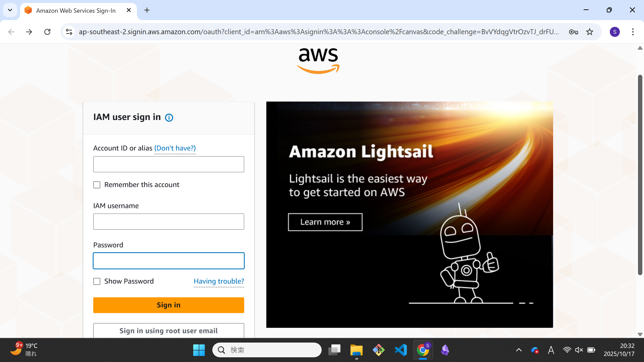
Task: Open Visual Studio Code from the taskbar
Action: pyautogui.click(x=401, y=350)
